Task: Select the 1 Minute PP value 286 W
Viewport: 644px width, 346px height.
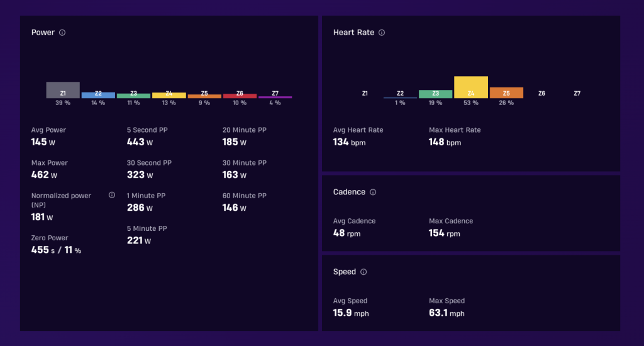Action: [x=140, y=208]
